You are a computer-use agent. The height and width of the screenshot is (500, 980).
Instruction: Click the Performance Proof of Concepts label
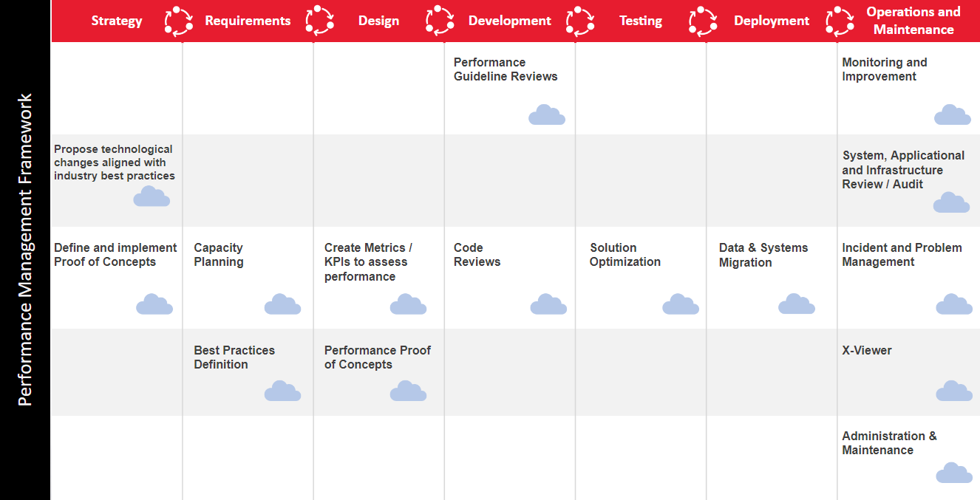pyautogui.click(x=377, y=357)
